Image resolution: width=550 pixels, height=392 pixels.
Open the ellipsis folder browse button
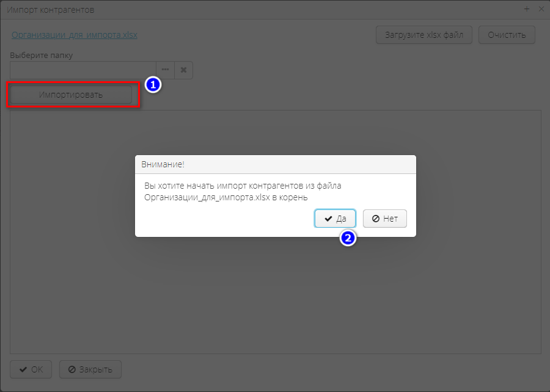coord(166,70)
